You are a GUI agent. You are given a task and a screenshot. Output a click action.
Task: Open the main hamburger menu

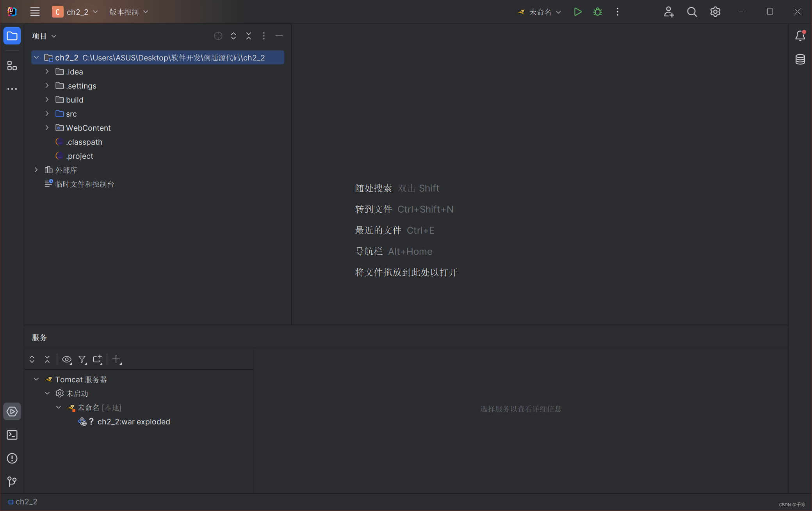tap(35, 12)
